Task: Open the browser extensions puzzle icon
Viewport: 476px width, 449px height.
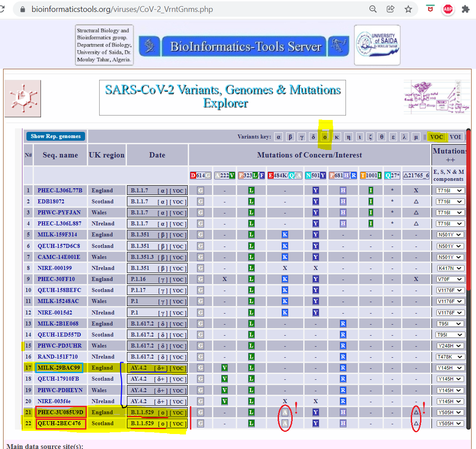Action: pos(465,9)
